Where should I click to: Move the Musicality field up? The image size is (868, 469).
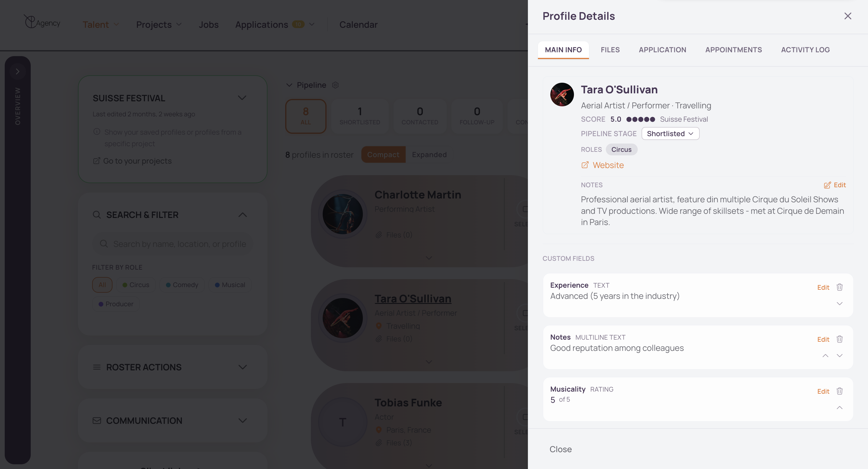pyautogui.click(x=839, y=408)
